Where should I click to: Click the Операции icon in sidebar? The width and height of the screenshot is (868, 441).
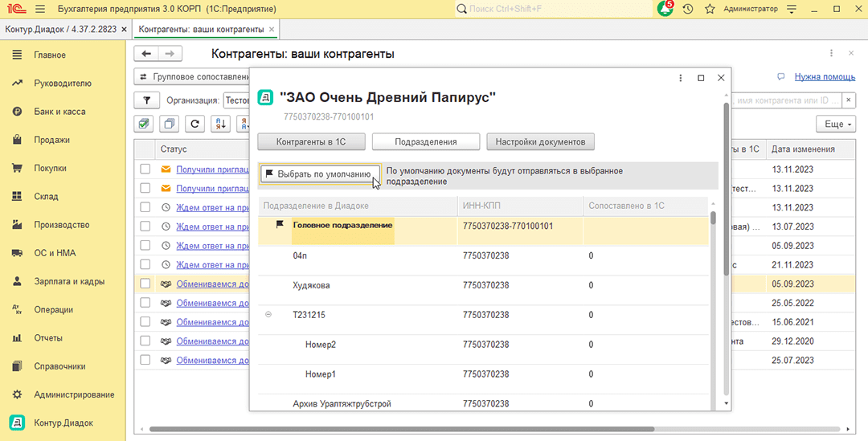17,309
